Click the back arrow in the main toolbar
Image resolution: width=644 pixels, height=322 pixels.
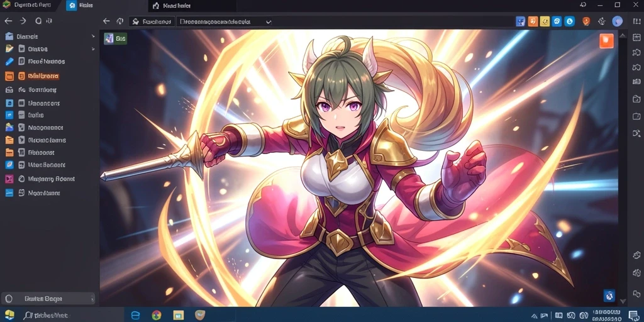[x=106, y=21]
